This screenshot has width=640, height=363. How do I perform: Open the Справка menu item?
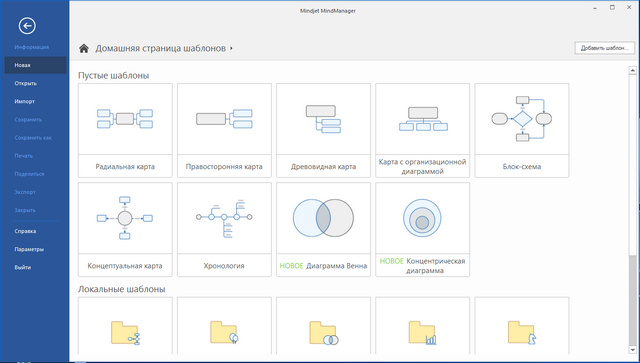(25, 231)
